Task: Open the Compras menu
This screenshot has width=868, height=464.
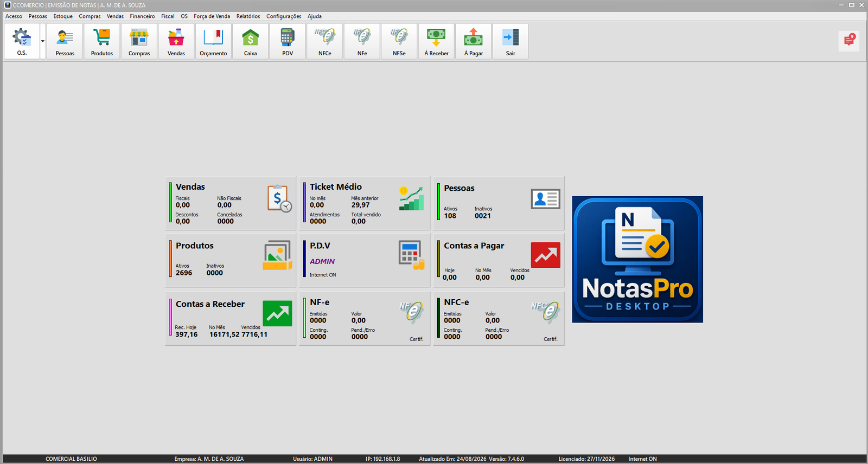Action: click(x=90, y=16)
